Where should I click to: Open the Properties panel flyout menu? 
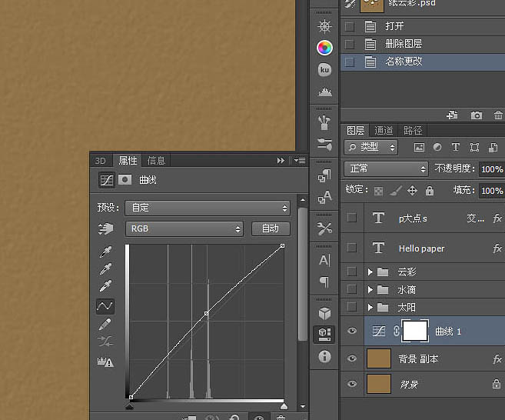tap(301, 160)
